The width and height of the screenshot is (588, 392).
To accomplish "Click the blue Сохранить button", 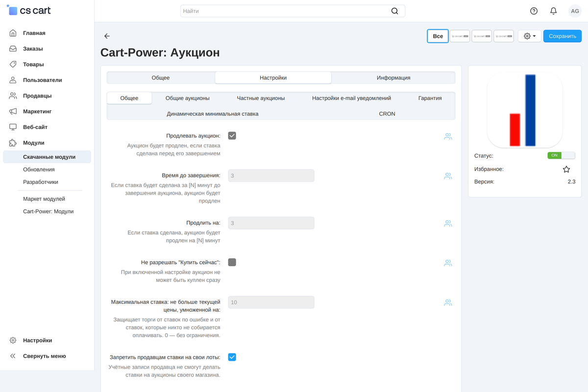I will point(563,36).
